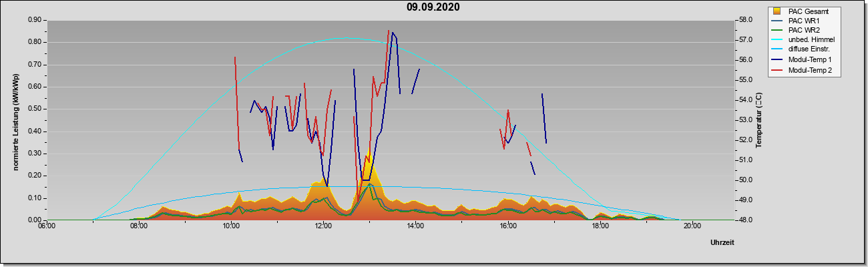This screenshot has height=267, width=868.
Task: Click the PAC Gesamt orange legend swatch
Action: pyautogui.click(x=777, y=11)
